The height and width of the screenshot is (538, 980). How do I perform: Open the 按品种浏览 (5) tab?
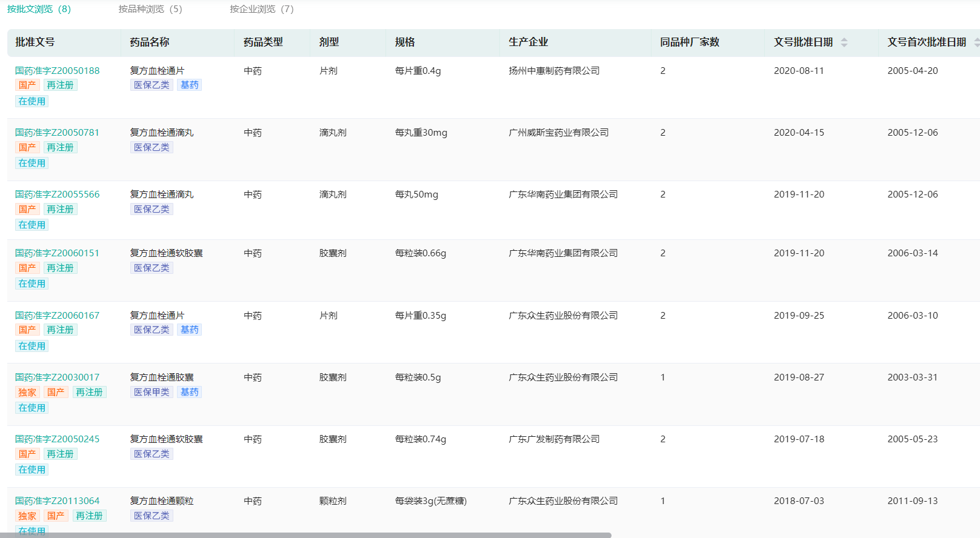click(150, 9)
